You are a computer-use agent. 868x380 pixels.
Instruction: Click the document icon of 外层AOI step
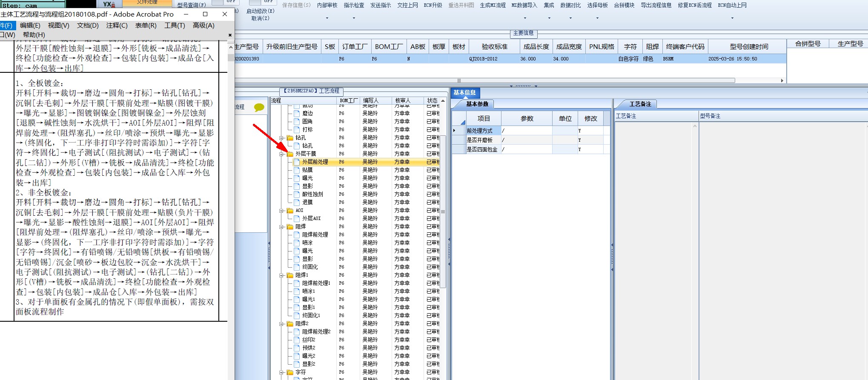(297, 218)
